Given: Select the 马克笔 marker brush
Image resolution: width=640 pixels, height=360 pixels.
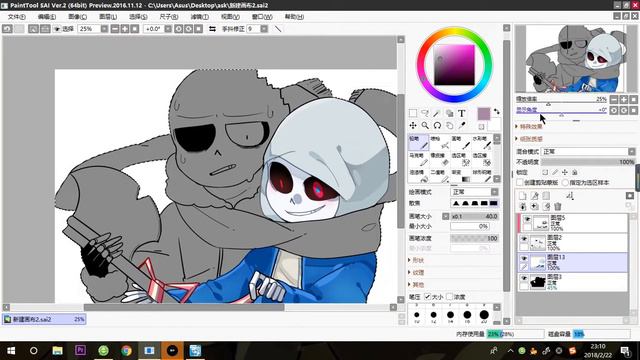Looking at the screenshot, I should coord(418,160).
